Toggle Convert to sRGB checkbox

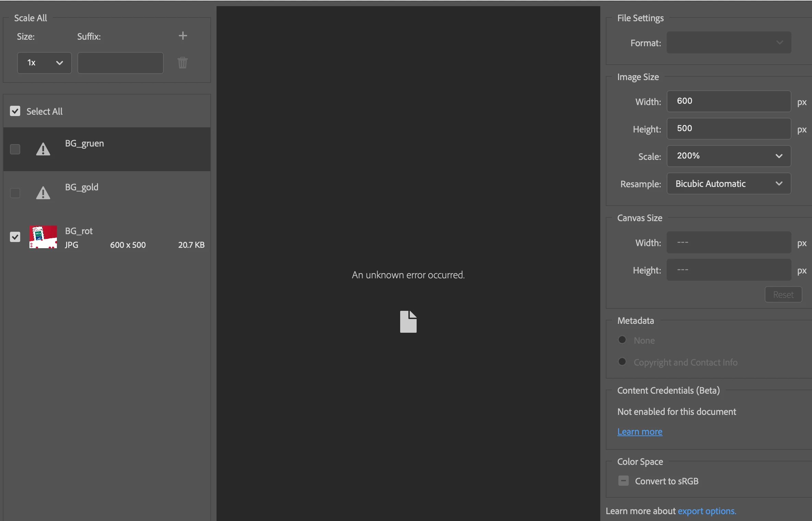tap(623, 481)
